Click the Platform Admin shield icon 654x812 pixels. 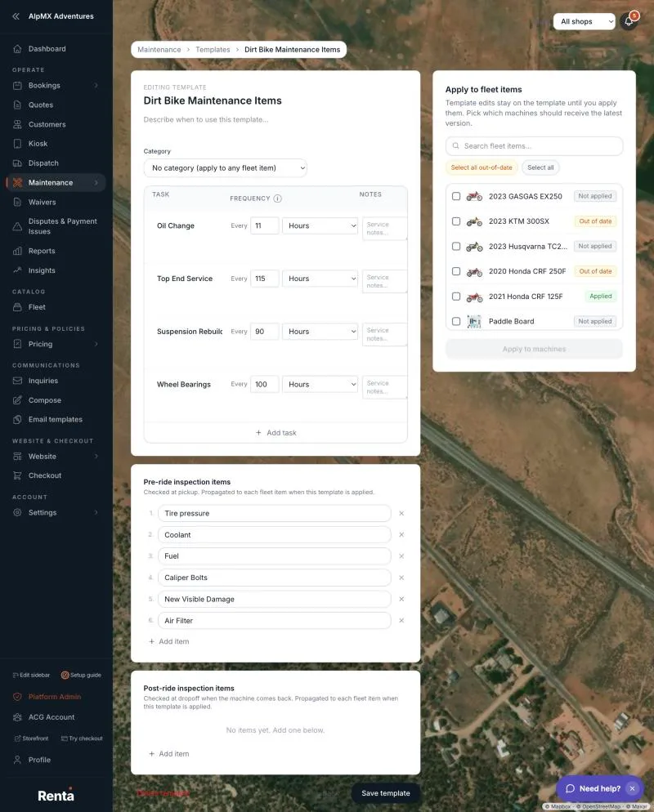pos(17,697)
